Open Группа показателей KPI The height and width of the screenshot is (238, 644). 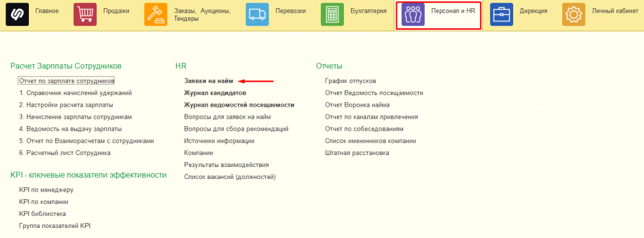click(55, 225)
